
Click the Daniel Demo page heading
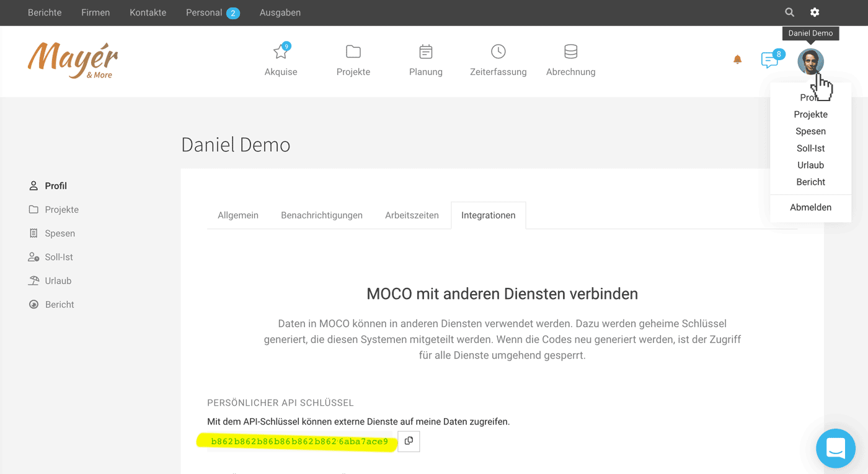tap(236, 145)
